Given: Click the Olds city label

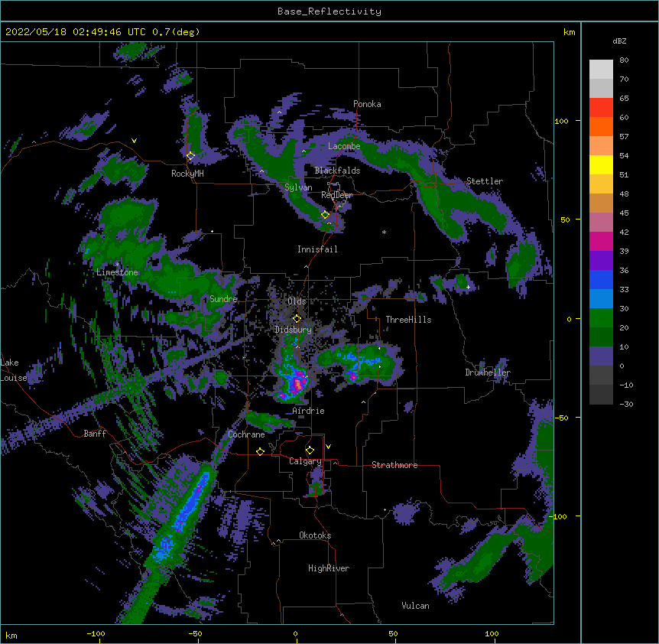Looking at the screenshot, I should [297, 301].
